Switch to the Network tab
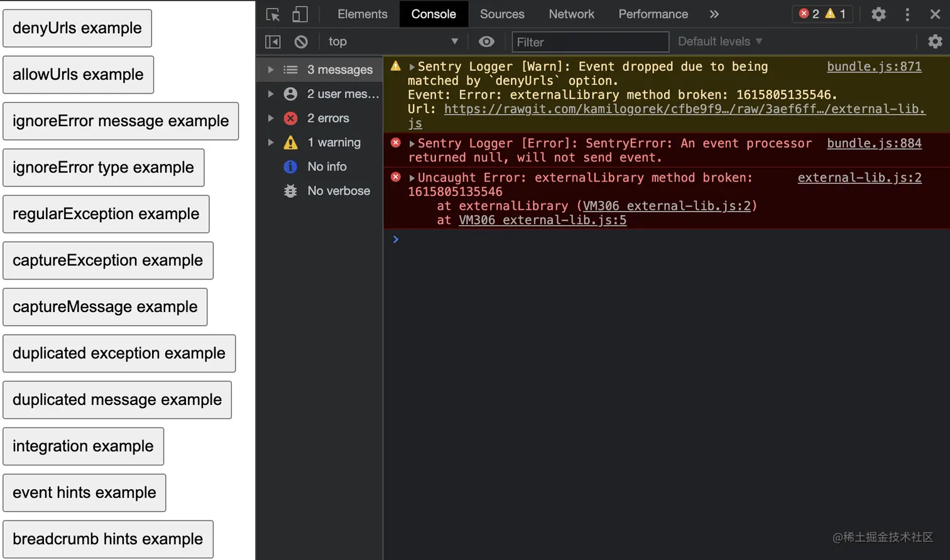 [571, 14]
